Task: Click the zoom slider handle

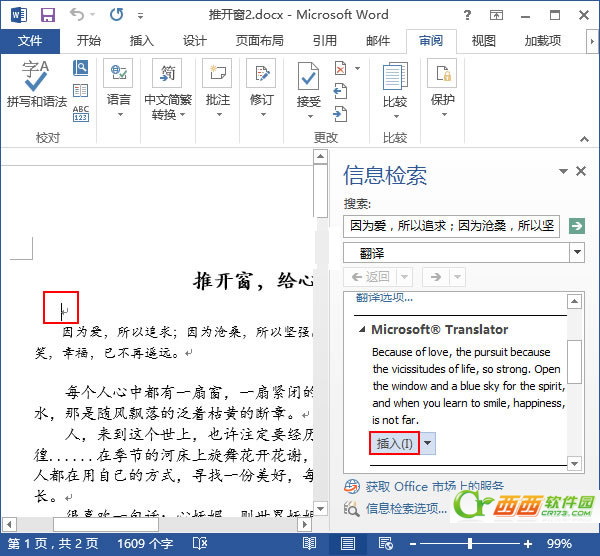Action: tap(470, 543)
